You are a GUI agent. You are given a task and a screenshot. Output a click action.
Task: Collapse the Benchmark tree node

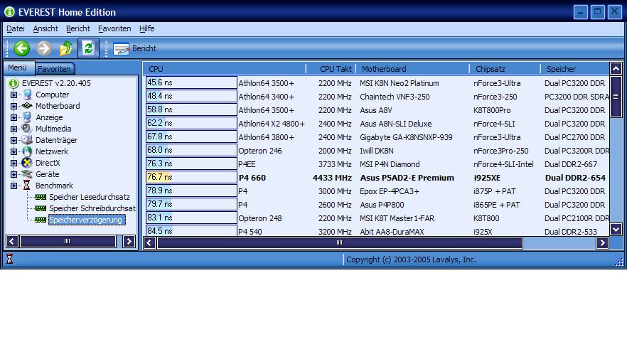pyautogui.click(x=14, y=186)
